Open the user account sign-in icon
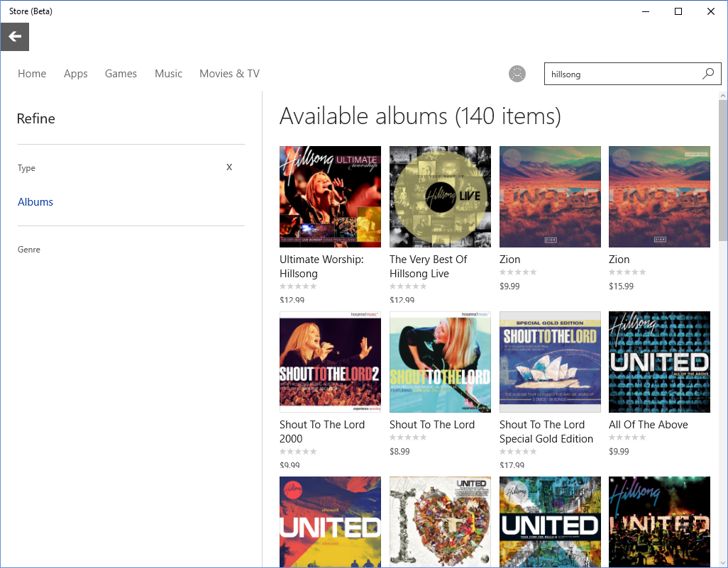Viewport: 728px width, 568px height. click(x=517, y=73)
